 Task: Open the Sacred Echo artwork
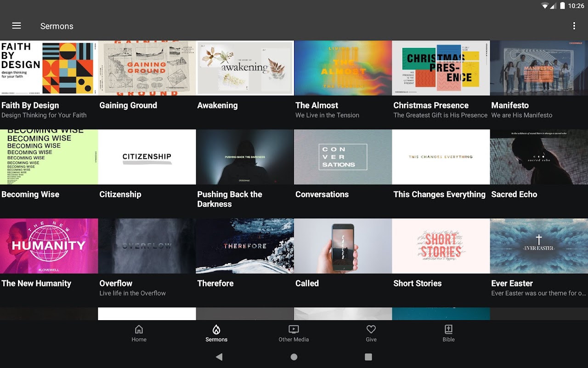click(539, 157)
